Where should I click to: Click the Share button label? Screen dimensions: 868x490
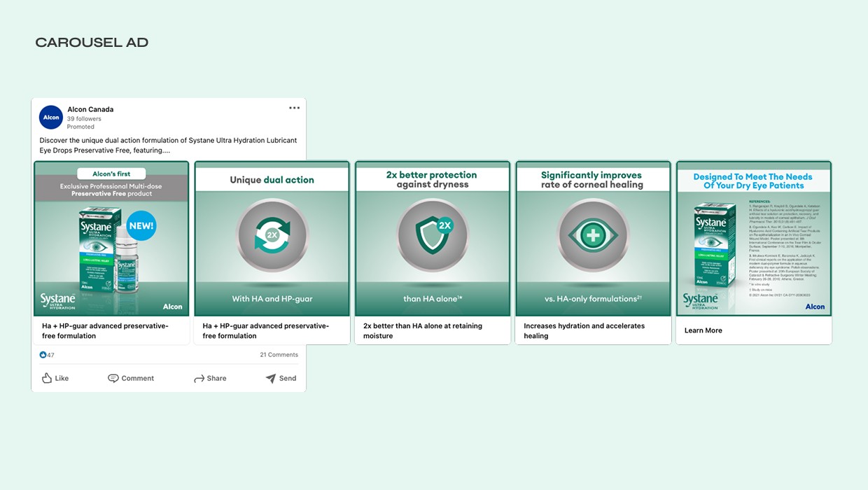(216, 378)
